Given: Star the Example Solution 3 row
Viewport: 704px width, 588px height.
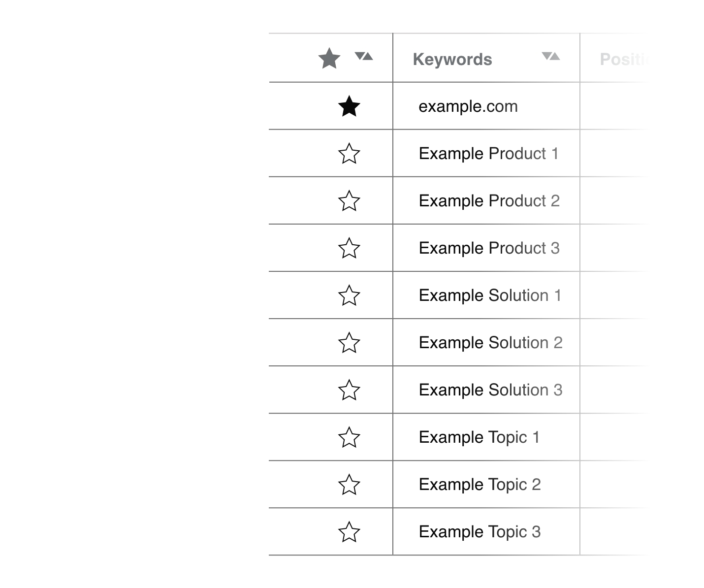Looking at the screenshot, I should (x=349, y=390).
